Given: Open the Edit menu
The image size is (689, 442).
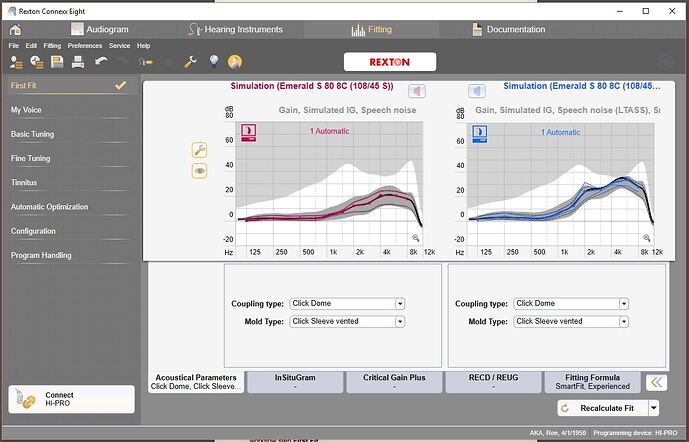Looking at the screenshot, I should (x=31, y=46).
